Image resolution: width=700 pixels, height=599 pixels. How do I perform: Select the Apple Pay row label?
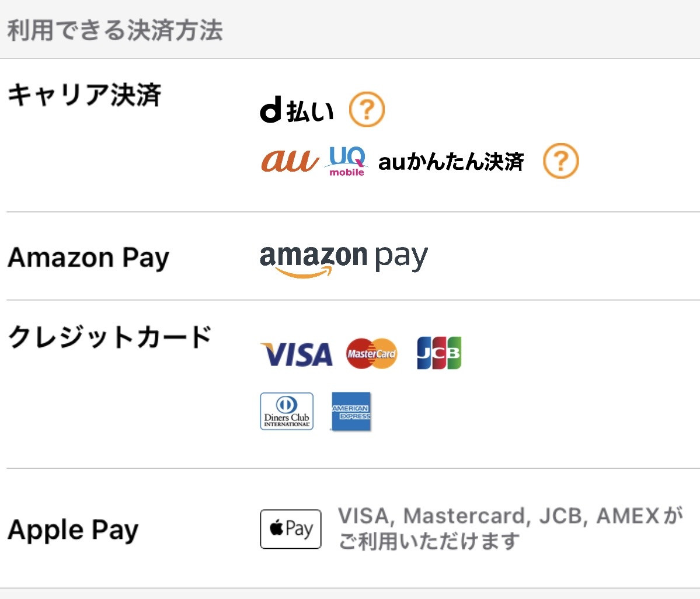[x=73, y=530]
